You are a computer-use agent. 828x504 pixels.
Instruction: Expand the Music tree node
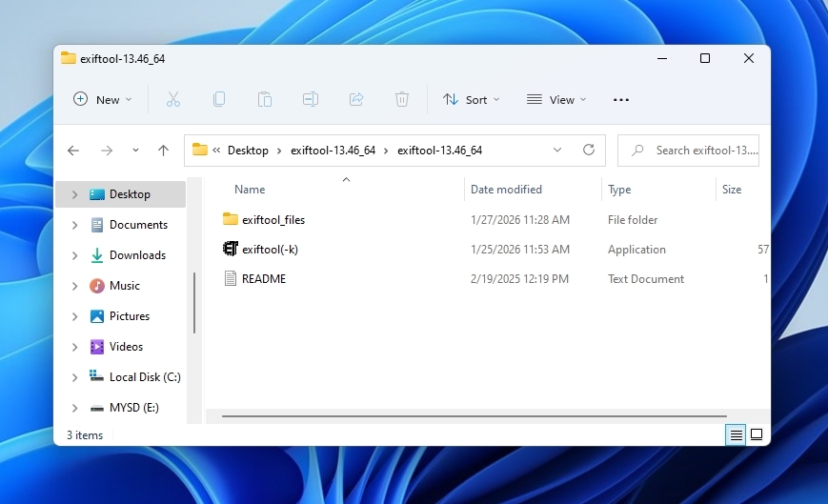point(74,286)
